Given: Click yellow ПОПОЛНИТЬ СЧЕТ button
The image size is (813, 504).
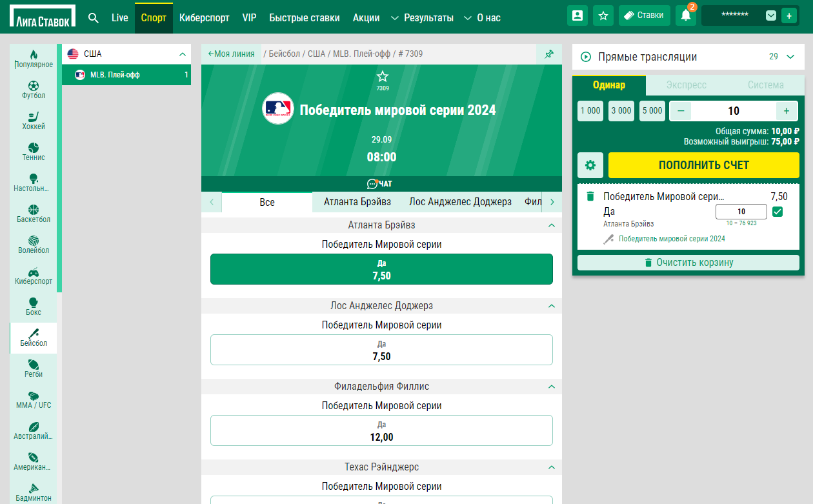Looking at the screenshot, I should [704, 165].
